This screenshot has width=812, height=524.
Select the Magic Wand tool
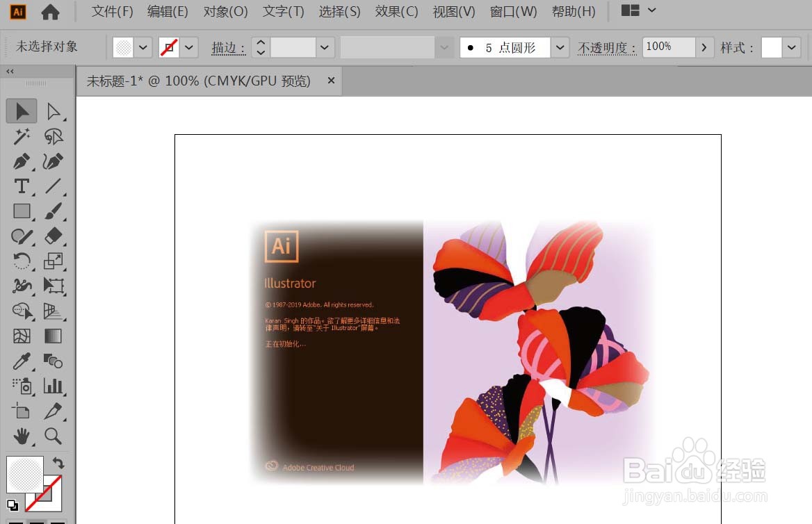(22, 136)
